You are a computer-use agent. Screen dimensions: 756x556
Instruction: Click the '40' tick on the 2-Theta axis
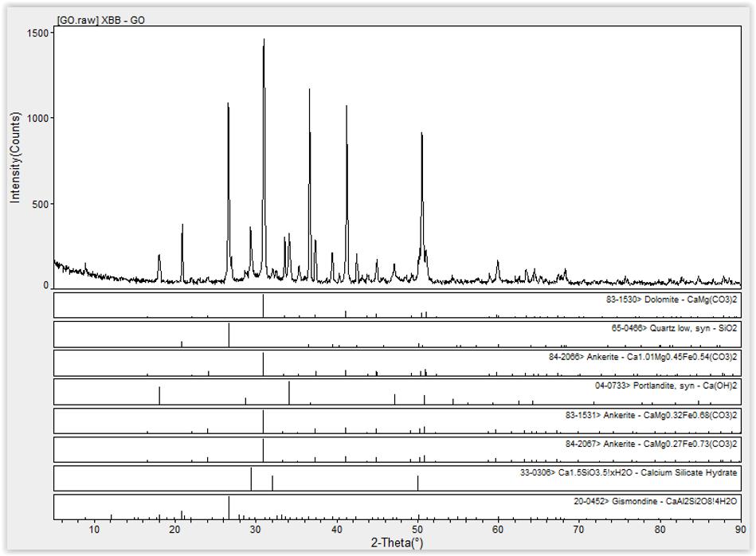coord(336,530)
